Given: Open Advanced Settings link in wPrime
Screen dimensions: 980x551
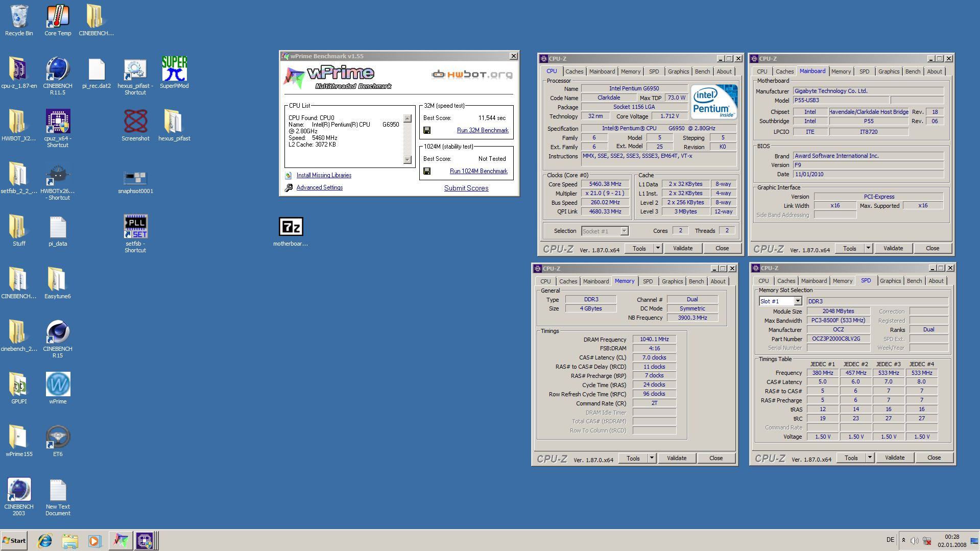Looking at the screenshot, I should [320, 187].
